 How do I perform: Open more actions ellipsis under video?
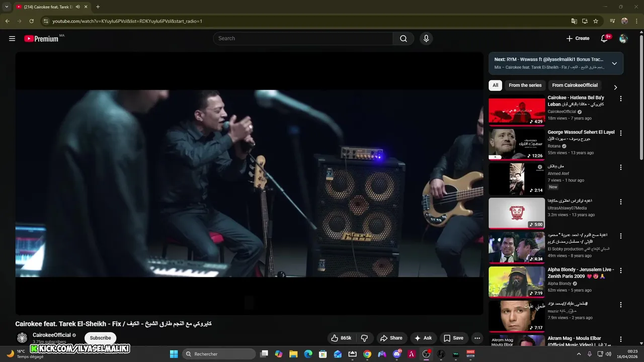pos(477,338)
